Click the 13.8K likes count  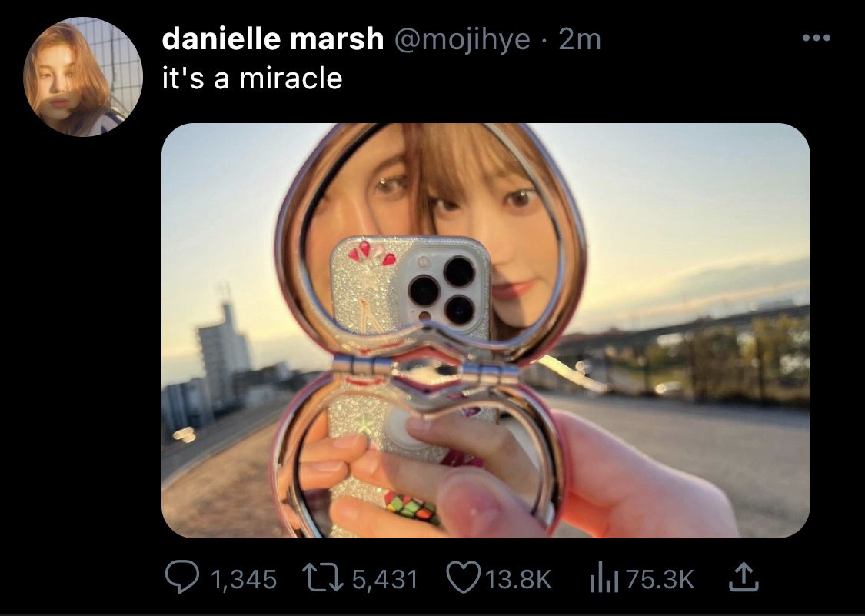[x=518, y=579]
